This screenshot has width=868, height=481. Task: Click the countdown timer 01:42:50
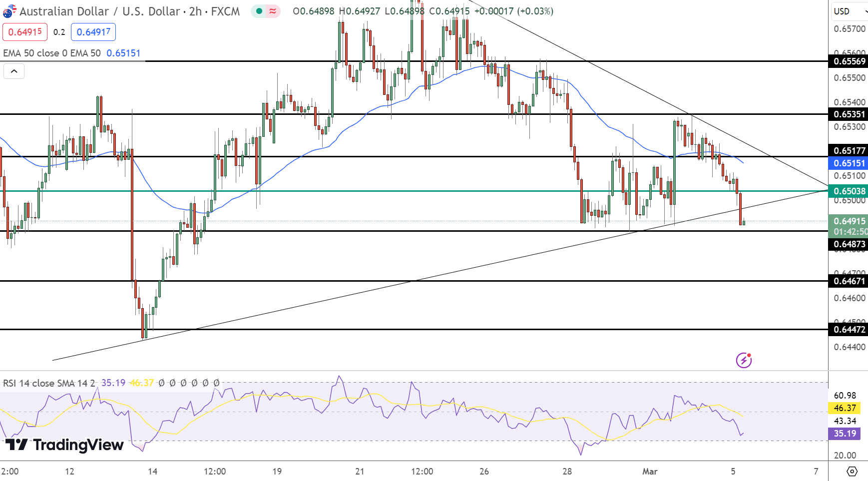click(850, 232)
